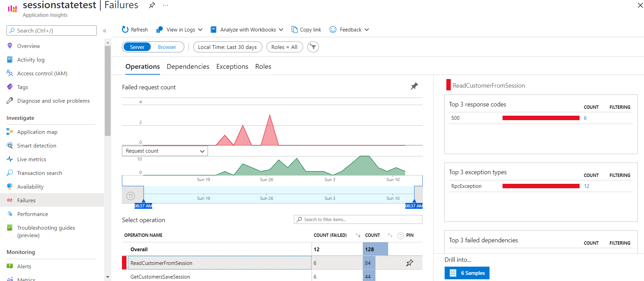Screen dimensions: 644x281
Task: Open Performance page
Action: pos(33,214)
